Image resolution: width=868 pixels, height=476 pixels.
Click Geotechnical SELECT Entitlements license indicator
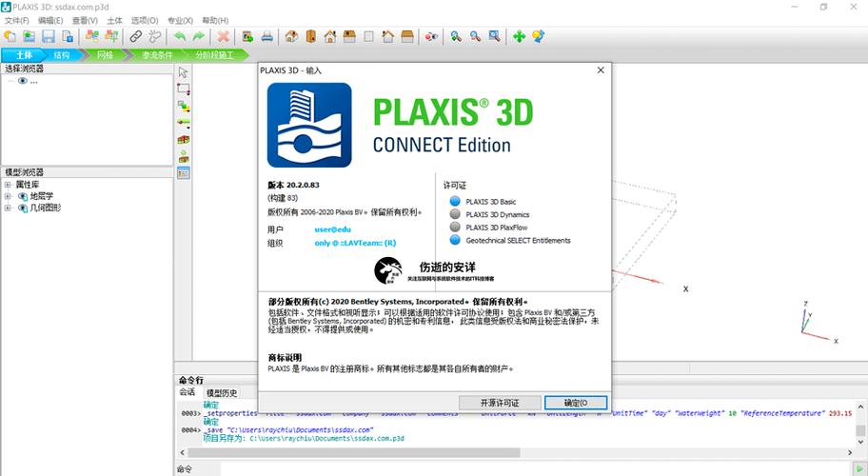[455, 240]
